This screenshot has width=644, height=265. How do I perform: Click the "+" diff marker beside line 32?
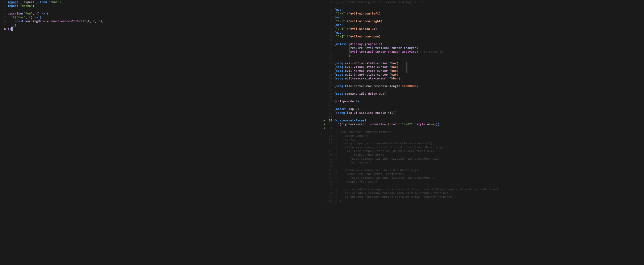[324, 120]
